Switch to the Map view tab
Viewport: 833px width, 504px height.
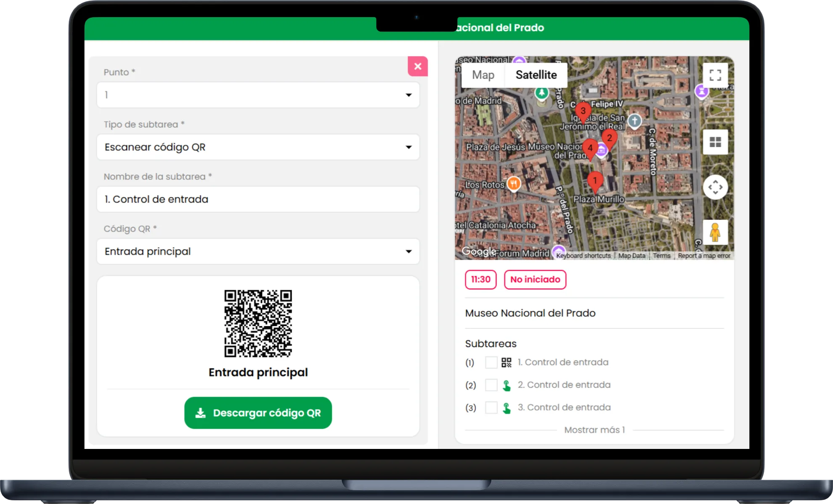point(483,75)
